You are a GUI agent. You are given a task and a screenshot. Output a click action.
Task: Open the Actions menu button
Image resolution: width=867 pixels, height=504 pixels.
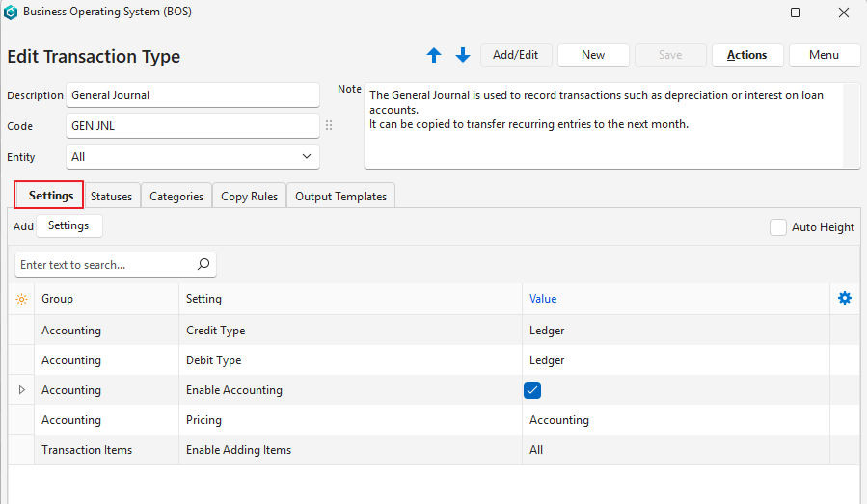tap(746, 55)
